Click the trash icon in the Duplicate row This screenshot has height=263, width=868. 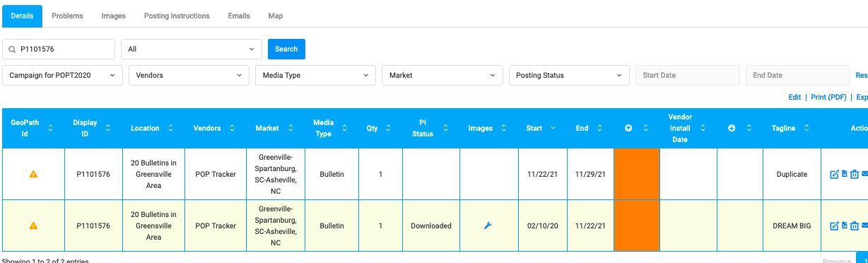854,175
